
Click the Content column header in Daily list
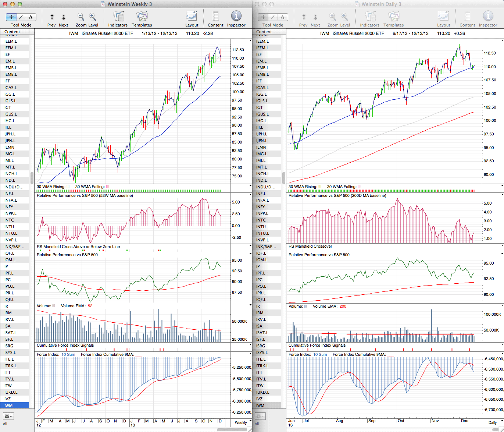[267, 32]
